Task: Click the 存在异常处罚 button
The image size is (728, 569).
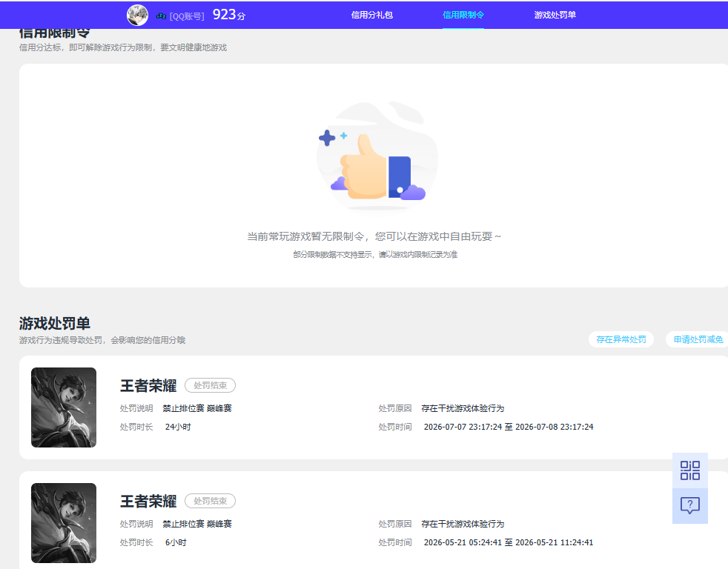Action: (x=621, y=339)
